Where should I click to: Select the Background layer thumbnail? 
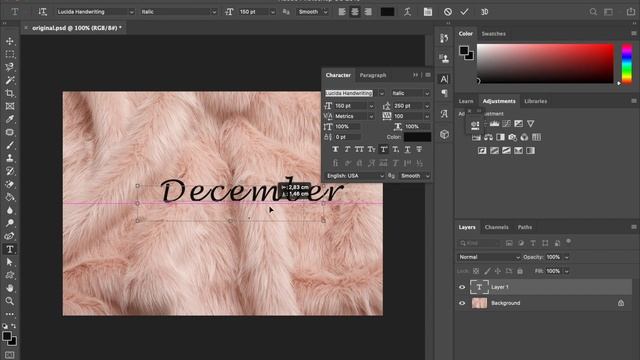(x=479, y=303)
